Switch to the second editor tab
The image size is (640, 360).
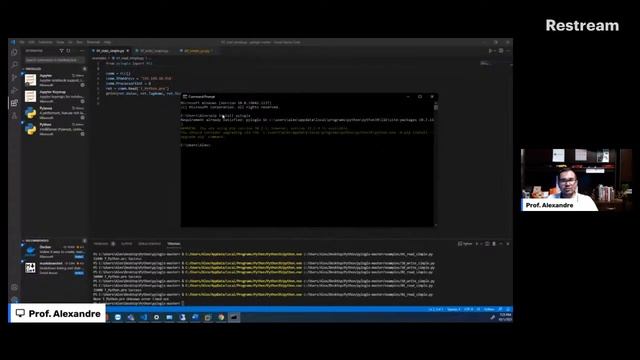tap(154, 51)
